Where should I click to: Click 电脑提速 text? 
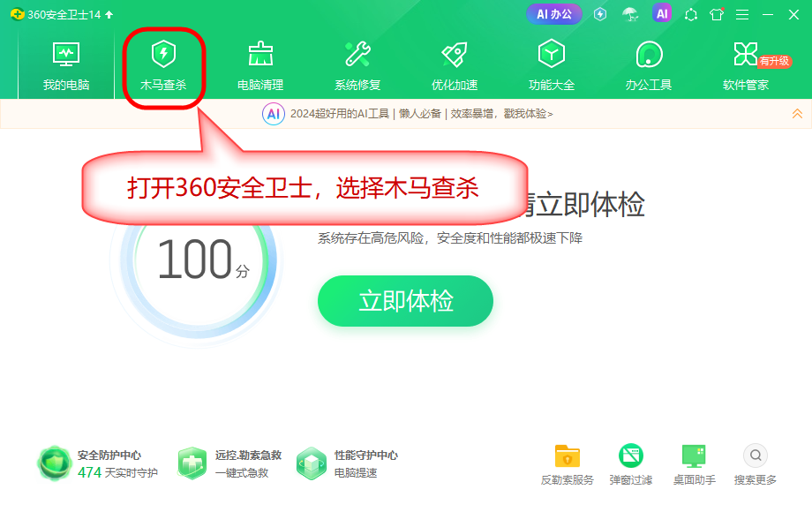coord(356,472)
